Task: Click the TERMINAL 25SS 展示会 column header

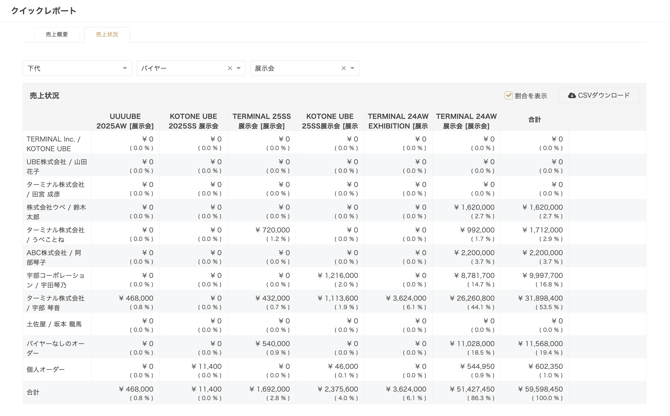Action: coord(262,121)
